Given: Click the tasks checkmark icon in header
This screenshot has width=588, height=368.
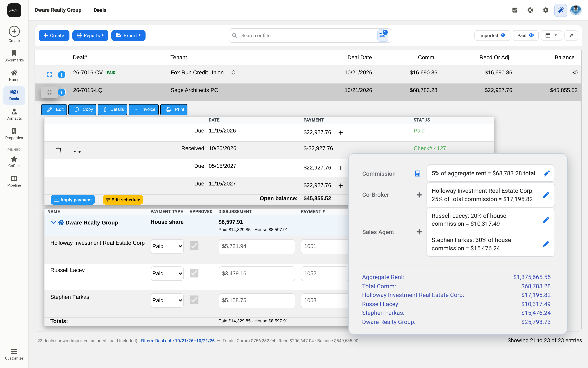Looking at the screenshot, I should tap(515, 10).
